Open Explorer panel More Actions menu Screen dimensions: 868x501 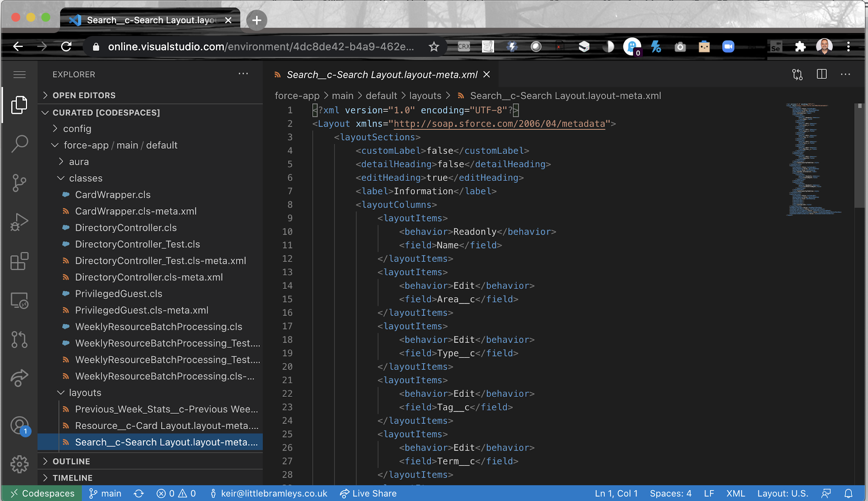(x=243, y=74)
